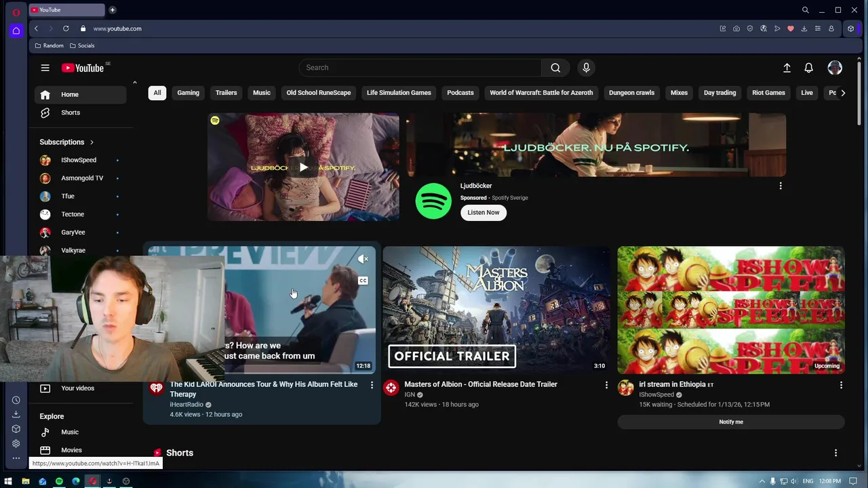
Task: Open Shorts section three-dot menu
Action: [x=835, y=453]
